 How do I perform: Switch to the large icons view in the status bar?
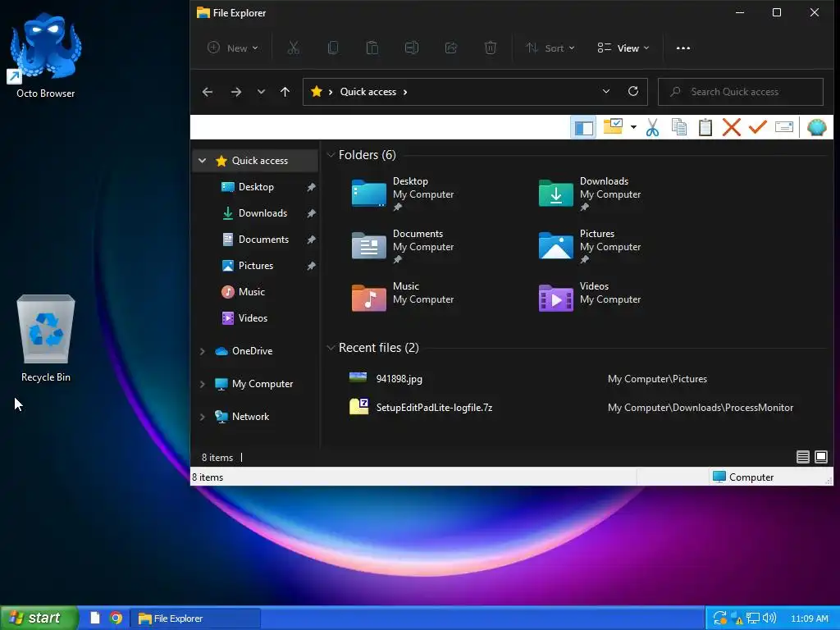click(820, 457)
